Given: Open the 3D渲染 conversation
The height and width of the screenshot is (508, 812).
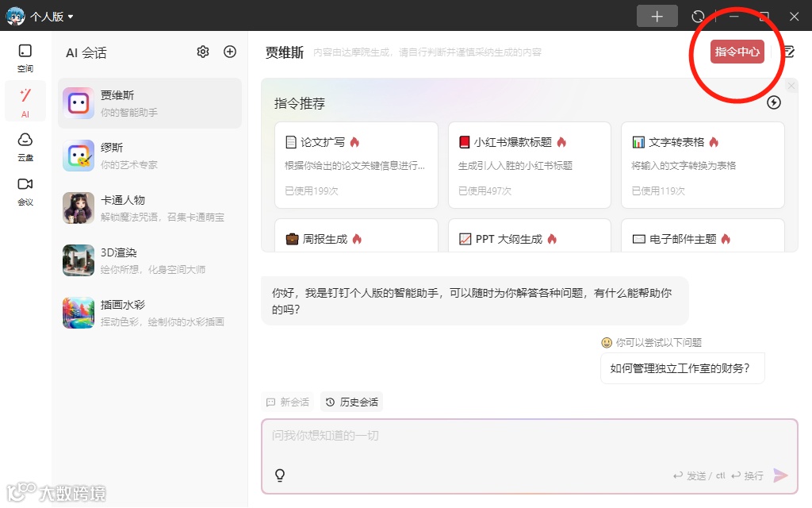Looking at the screenshot, I should (150, 260).
